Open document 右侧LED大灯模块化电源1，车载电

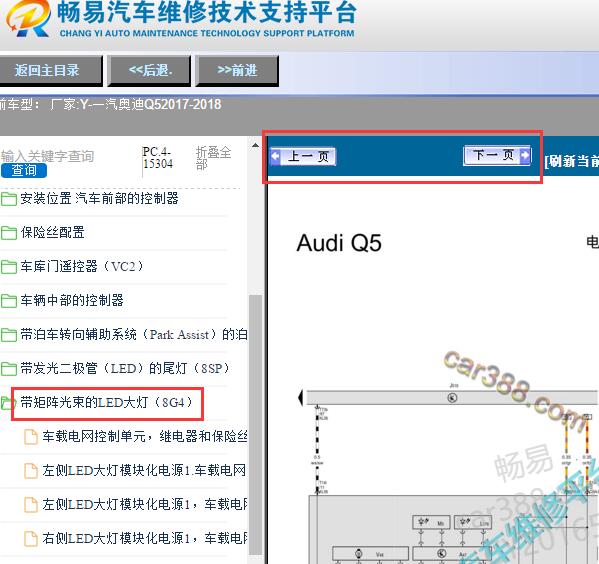point(145,538)
